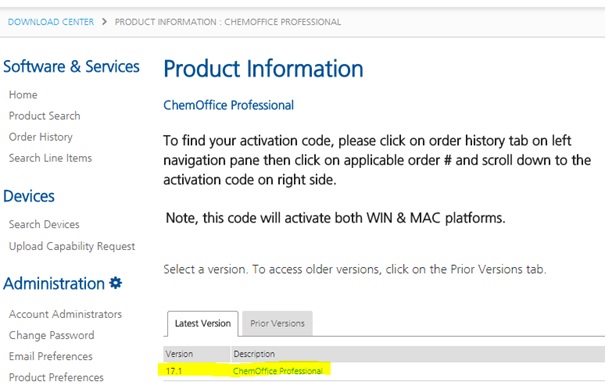This screenshot has width=616, height=392.
Task: Click the breadcrumb chevron arrow
Action: [104, 22]
